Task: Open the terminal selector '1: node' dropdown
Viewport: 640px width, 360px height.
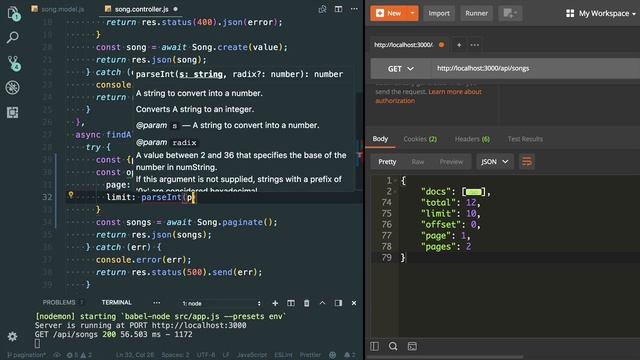Action: (221, 303)
